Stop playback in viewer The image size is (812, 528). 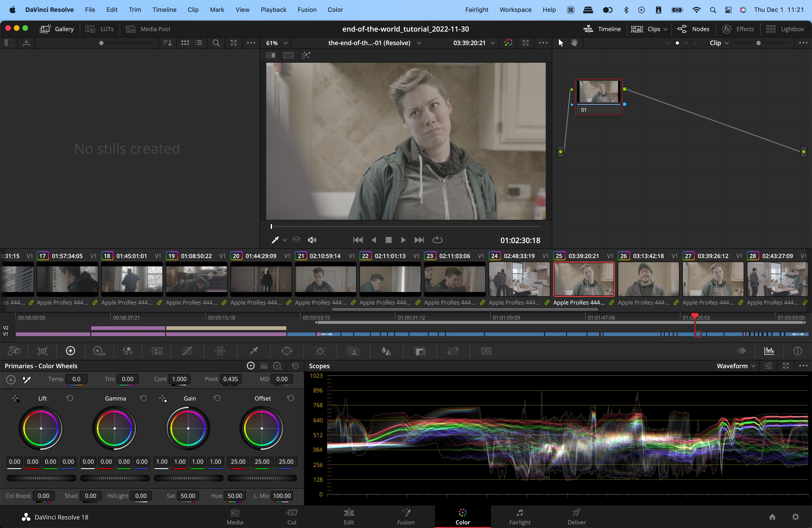[388, 240]
